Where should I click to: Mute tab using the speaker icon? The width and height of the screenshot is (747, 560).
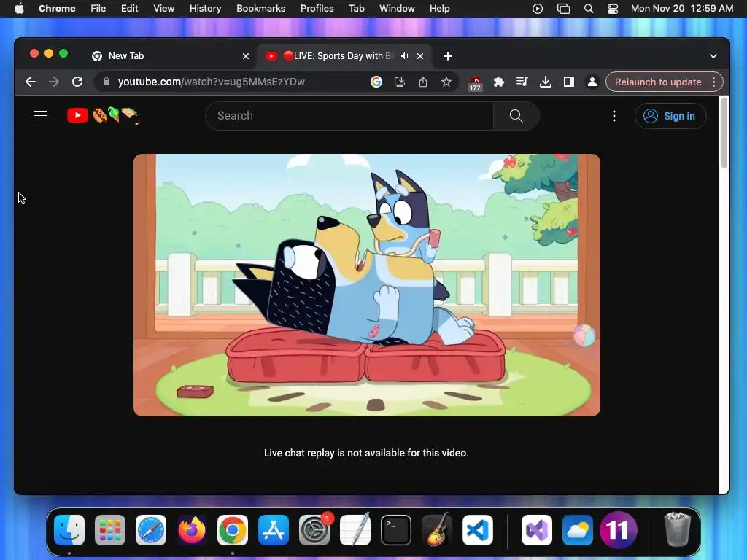coord(404,55)
